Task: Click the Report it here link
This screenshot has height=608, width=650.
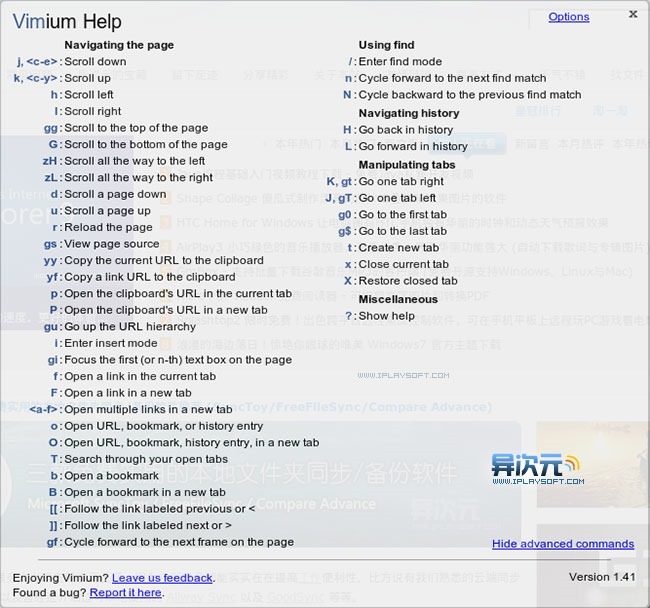Action: (x=125, y=593)
